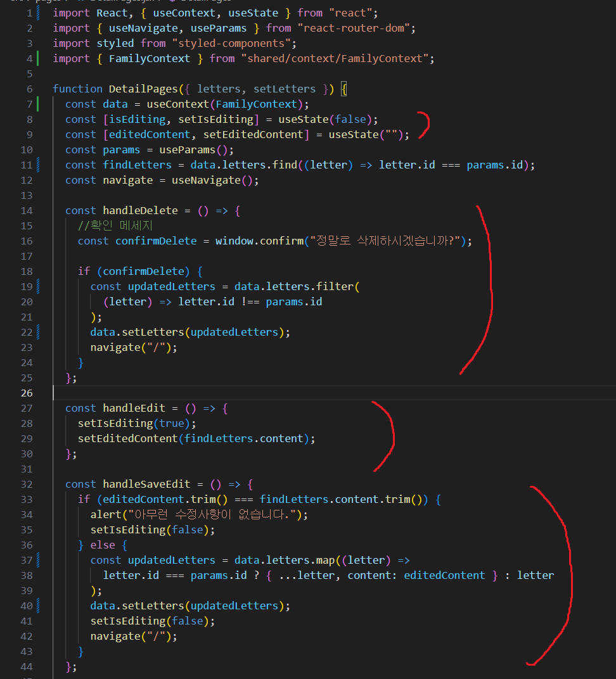Click "params.id" at the end of line 11
The width and height of the screenshot is (616, 679).
(495, 165)
